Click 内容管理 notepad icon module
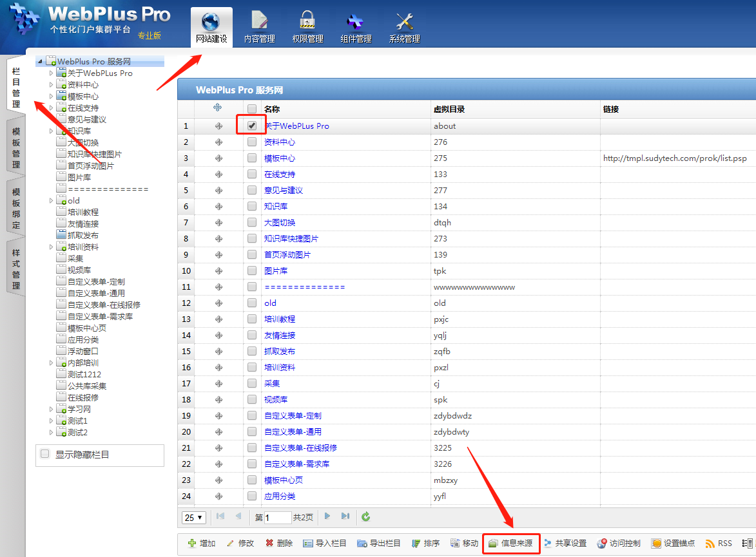Screen dimensions: 756x557 pos(259,28)
